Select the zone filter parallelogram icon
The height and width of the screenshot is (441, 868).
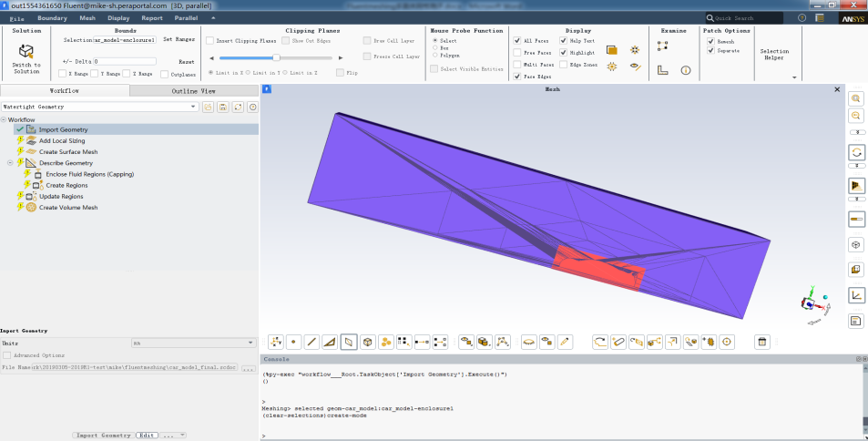[349, 343]
